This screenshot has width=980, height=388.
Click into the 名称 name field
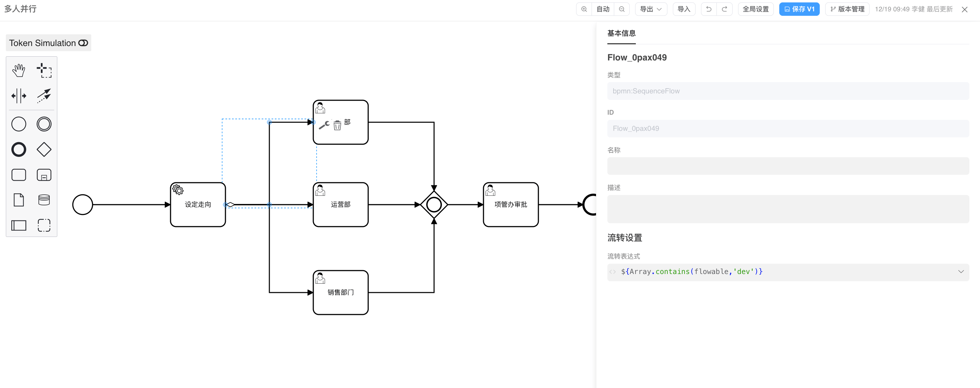click(x=787, y=167)
